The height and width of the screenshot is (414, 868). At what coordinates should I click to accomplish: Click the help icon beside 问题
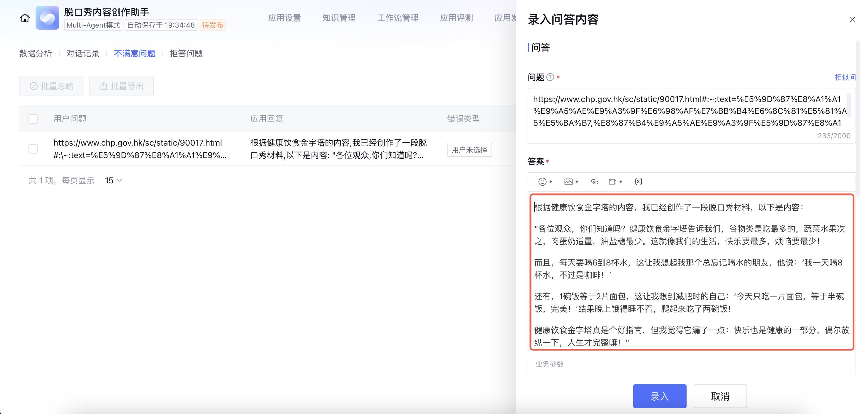point(550,77)
